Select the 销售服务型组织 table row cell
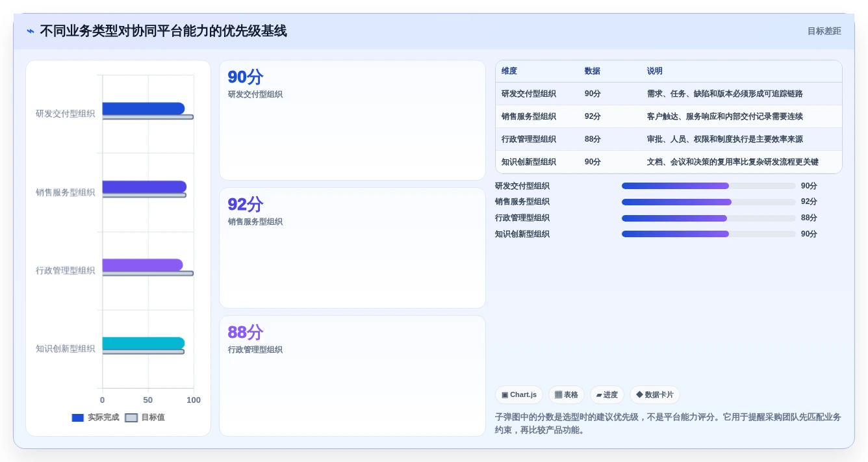This screenshot has height=462, width=868. click(x=529, y=116)
